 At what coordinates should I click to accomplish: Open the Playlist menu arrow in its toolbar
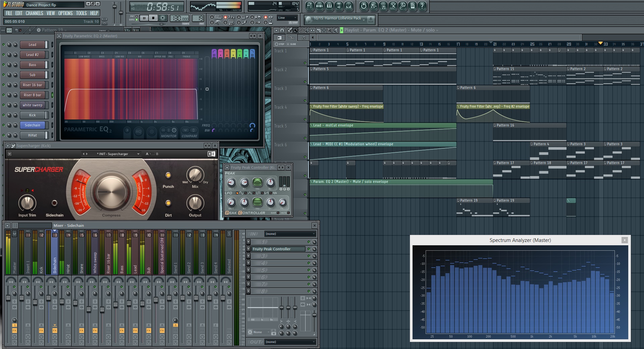pos(276,30)
